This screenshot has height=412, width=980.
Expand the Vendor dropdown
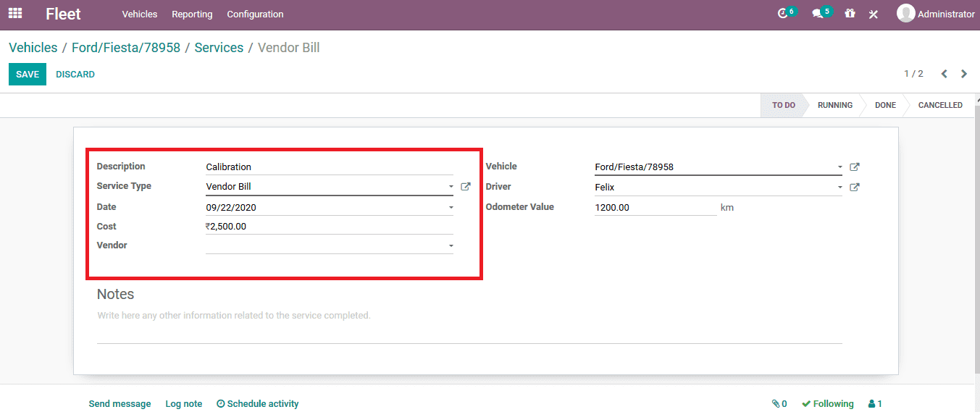451,246
